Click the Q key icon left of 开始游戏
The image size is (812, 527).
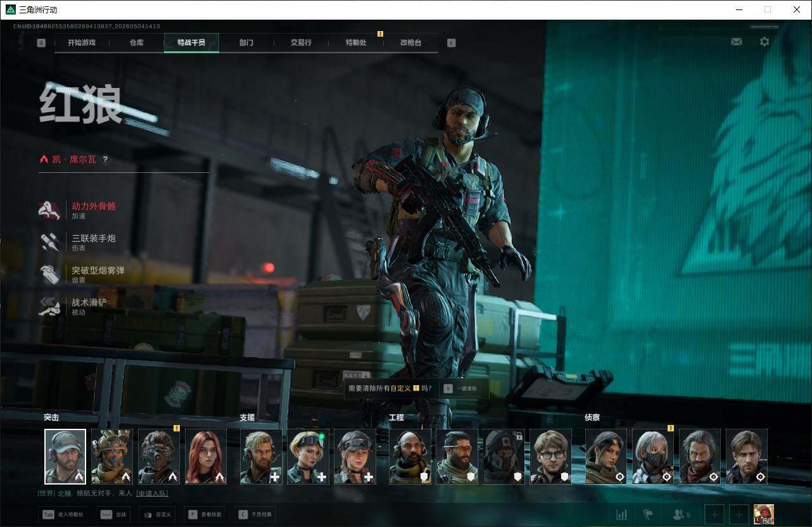click(41, 43)
